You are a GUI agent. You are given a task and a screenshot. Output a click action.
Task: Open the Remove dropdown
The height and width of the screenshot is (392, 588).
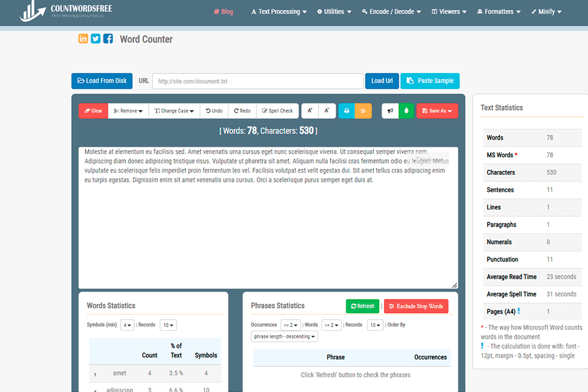[x=128, y=111]
